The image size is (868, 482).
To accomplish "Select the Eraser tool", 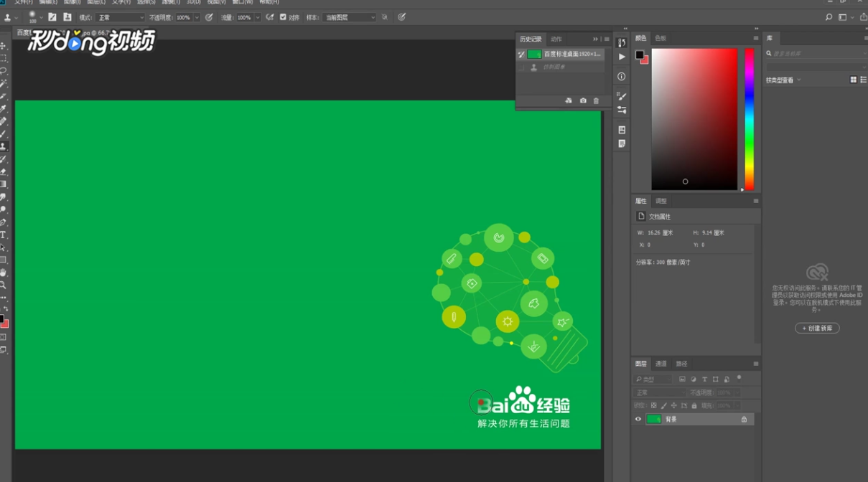I will point(4,171).
